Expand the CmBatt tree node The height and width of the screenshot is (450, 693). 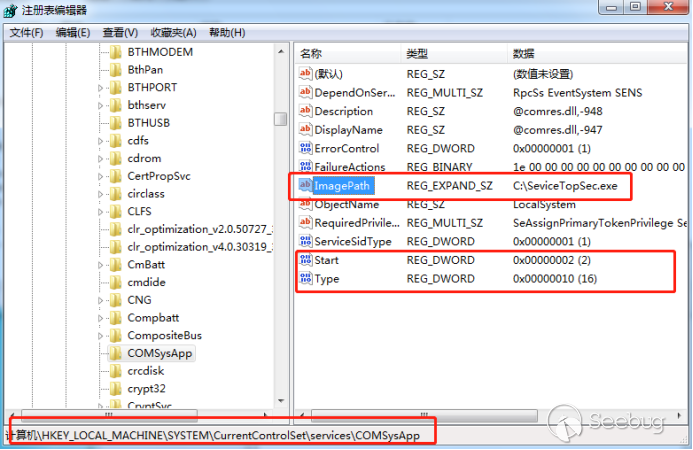[x=100, y=265]
